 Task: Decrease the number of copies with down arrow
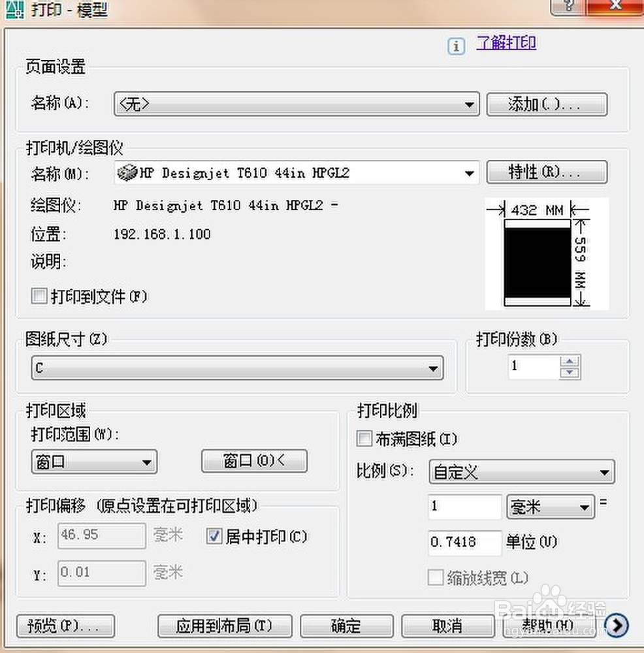[x=570, y=373]
